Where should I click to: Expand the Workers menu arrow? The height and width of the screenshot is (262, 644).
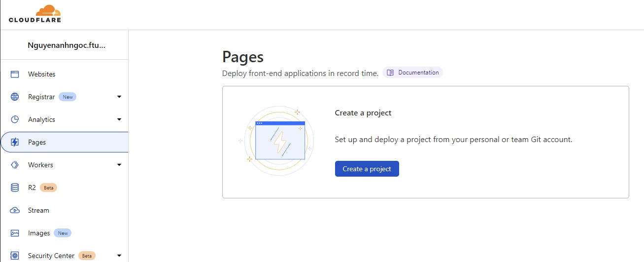[x=119, y=165]
